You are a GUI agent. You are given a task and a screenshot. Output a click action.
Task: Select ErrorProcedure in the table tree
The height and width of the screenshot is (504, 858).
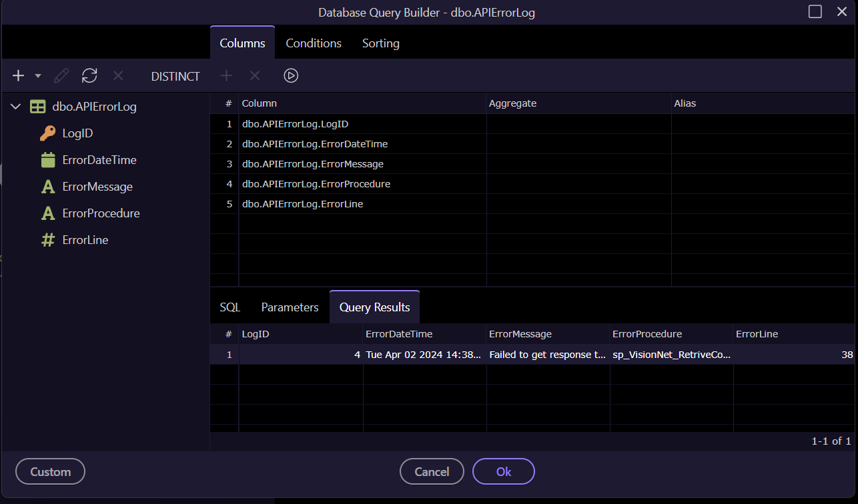pyautogui.click(x=101, y=213)
